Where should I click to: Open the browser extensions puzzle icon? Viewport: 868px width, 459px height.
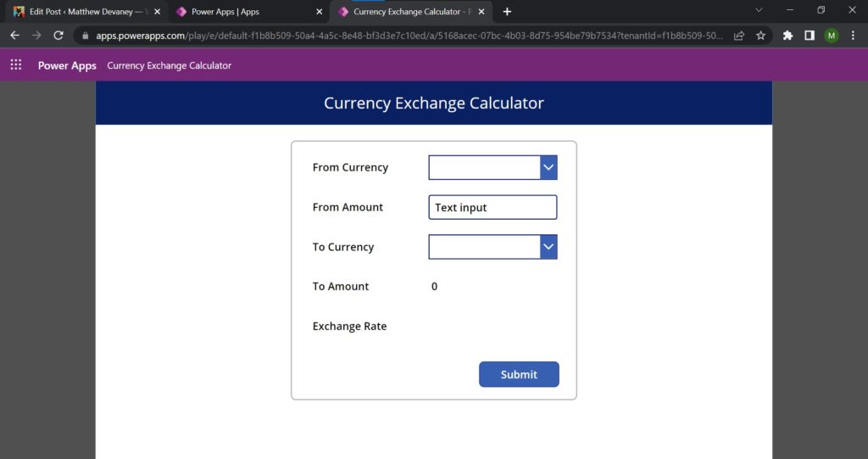pos(787,36)
